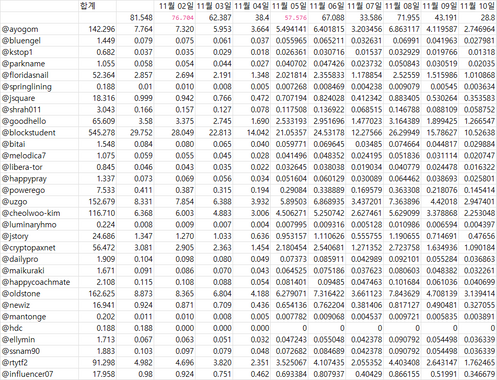Select cell 6.401815 in @ayogom row
Screen dimensions: 497x380
[329, 29]
